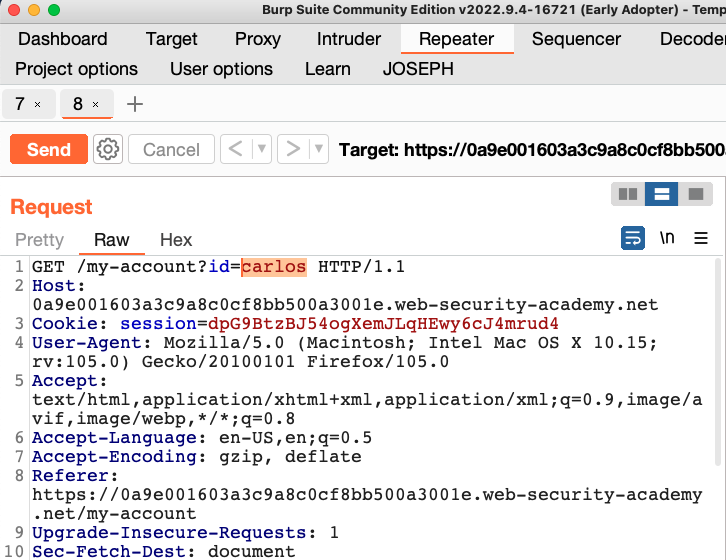Close Repeater tab 8
This screenshot has height=560, width=726.
[x=95, y=105]
